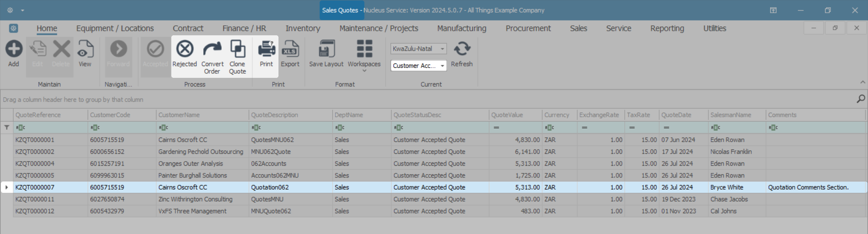Print the selected sales quote

pyautogui.click(x=266, y=49)
